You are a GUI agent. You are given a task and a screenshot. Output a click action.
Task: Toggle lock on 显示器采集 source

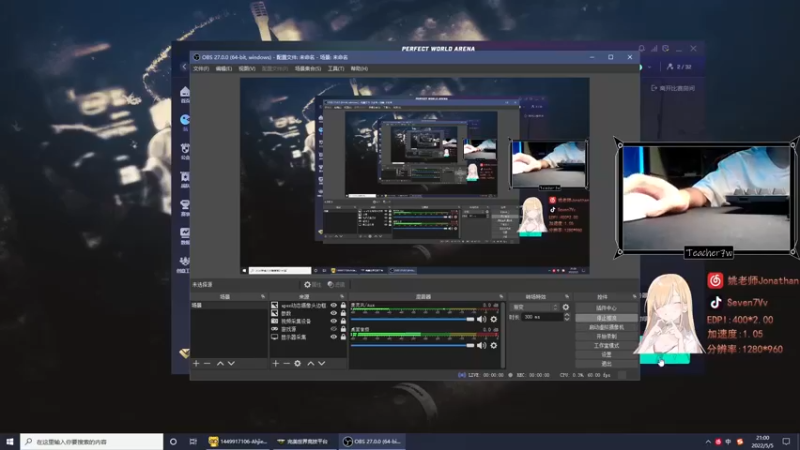(x=343, y=337)
